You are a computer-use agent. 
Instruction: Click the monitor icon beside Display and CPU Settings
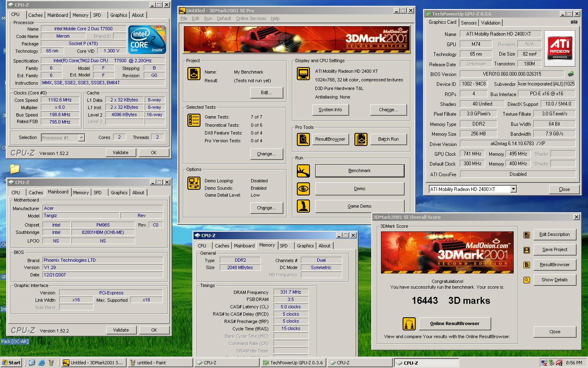(303, 74)
